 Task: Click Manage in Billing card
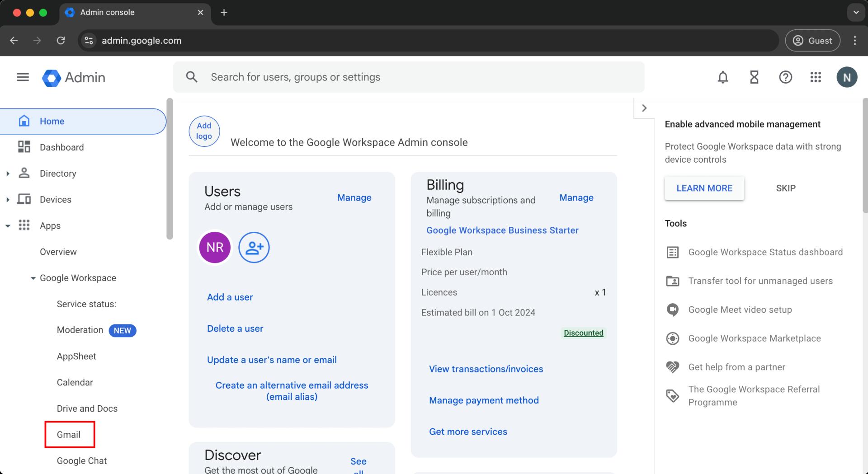tap(576, 197)
